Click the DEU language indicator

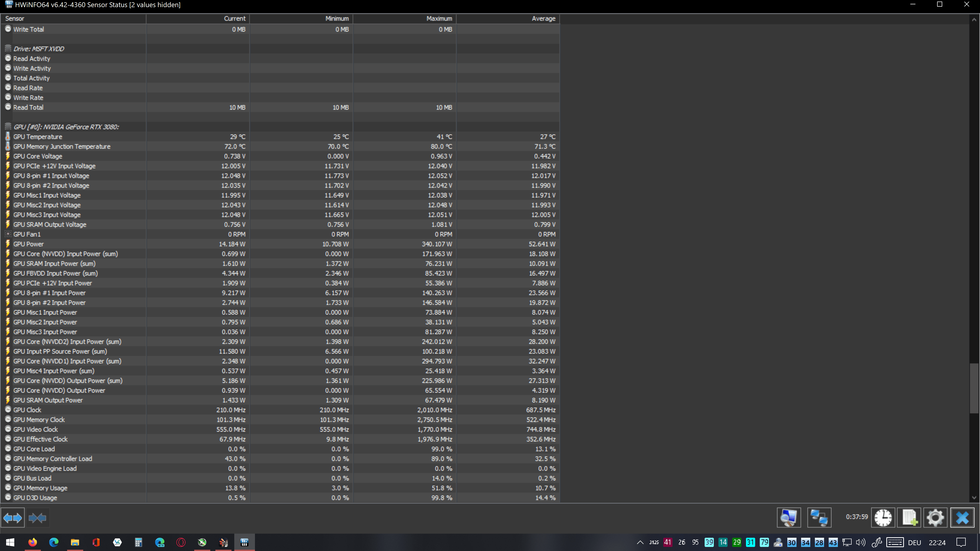914,543
